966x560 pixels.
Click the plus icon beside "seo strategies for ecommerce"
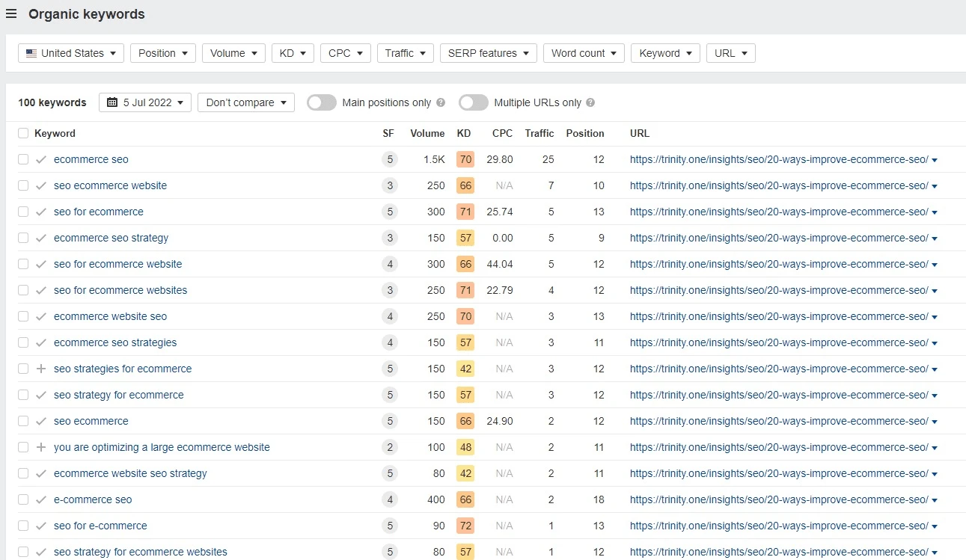(x=41, y=369)
